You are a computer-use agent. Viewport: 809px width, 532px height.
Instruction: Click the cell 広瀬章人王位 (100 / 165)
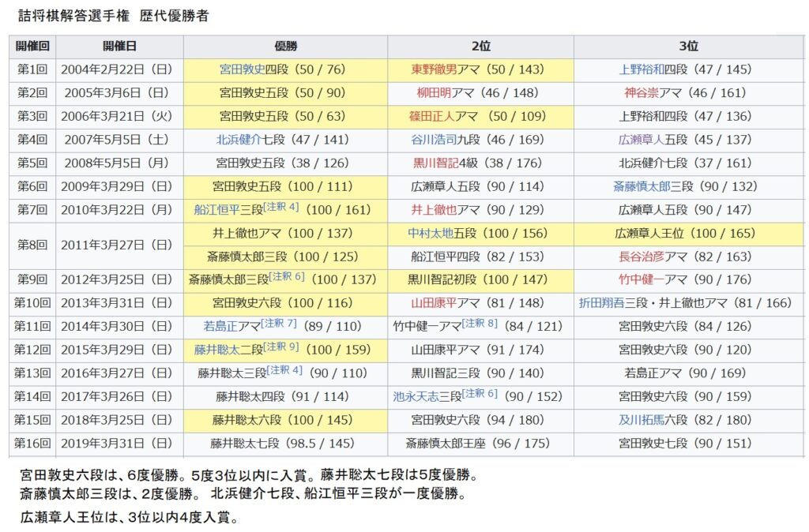[x=689, y=233]
